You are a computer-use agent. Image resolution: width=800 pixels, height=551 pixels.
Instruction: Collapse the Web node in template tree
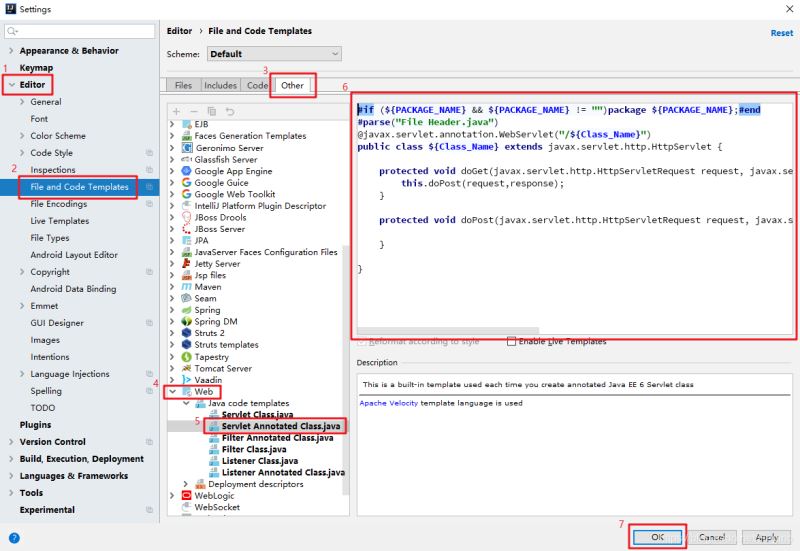[172, 392]
